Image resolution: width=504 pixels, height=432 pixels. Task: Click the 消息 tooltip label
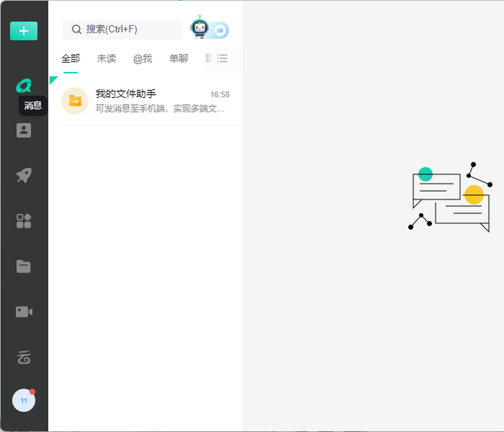[x=33, y=106]
